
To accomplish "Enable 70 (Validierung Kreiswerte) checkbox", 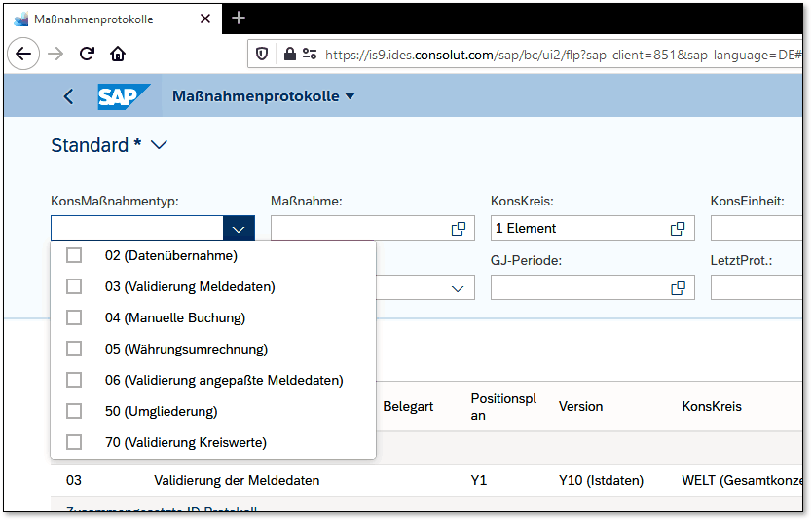I will pos(74,442).
